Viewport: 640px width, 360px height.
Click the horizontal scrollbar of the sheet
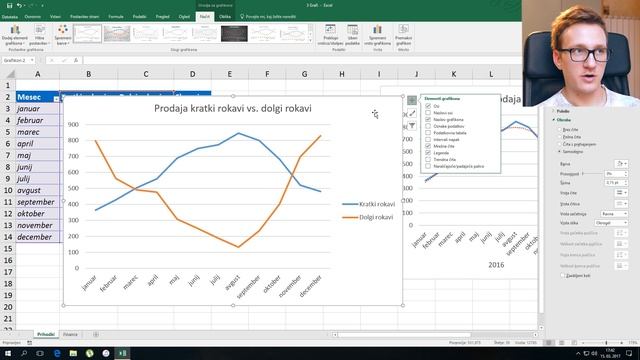435,335
